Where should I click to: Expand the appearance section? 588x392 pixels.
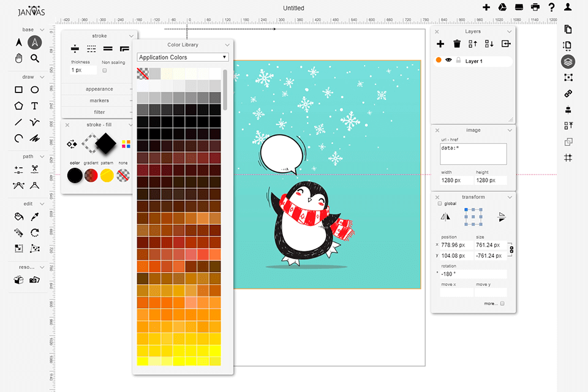(x=99, y=89)
